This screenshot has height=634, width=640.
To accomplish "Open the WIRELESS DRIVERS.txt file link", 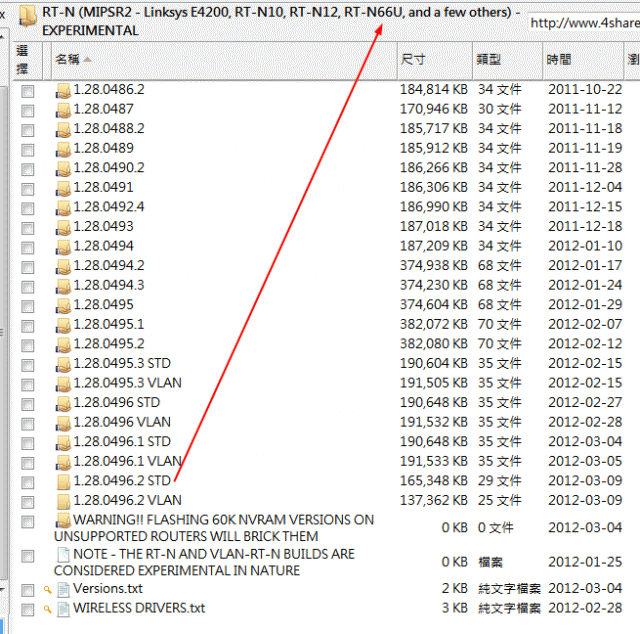I will point(139,608).
